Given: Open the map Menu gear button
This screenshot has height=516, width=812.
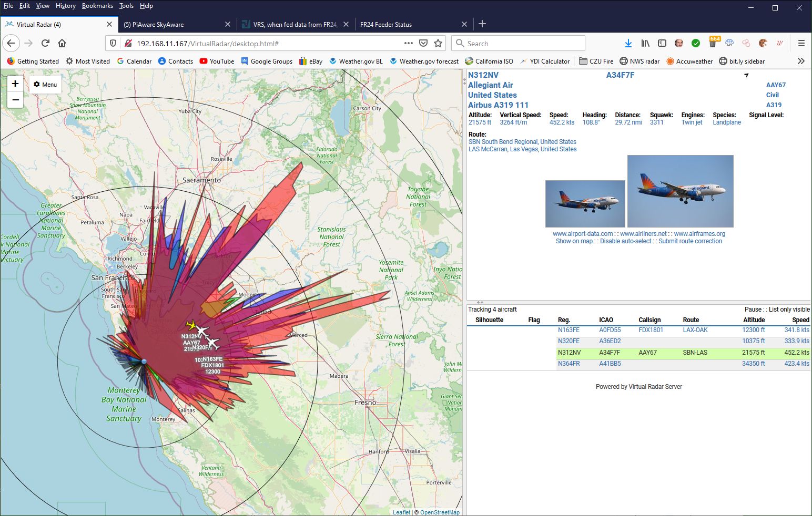Looking at the screenshot, I should tap(45, 85).
